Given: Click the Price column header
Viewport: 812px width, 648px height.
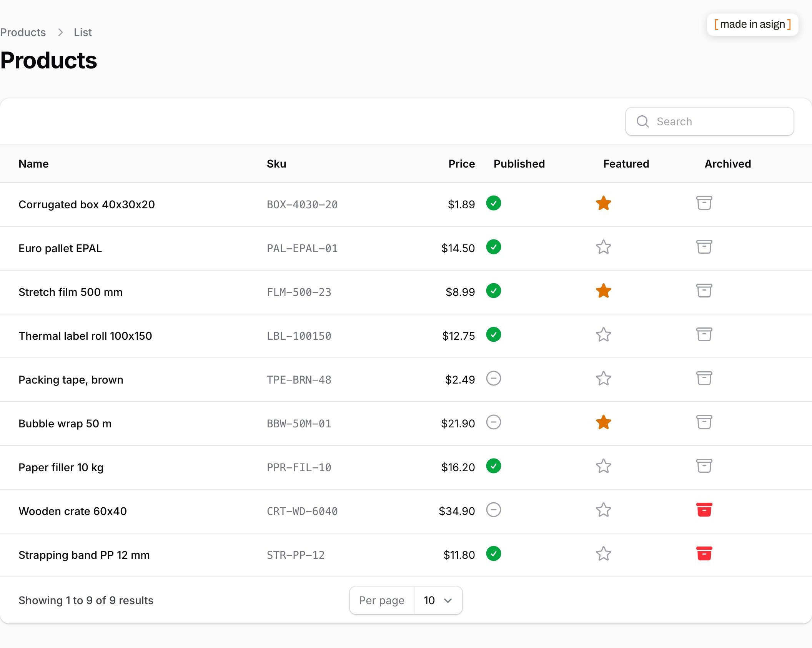Looking at the screenshot, I should (x=461, y=164).
